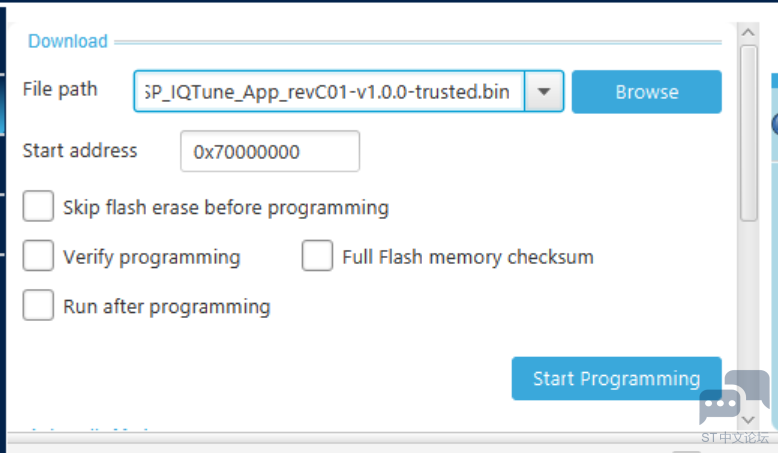Click the partial blue circle icon at right edge
Viewport: 778px width, 453px height.
775,124
